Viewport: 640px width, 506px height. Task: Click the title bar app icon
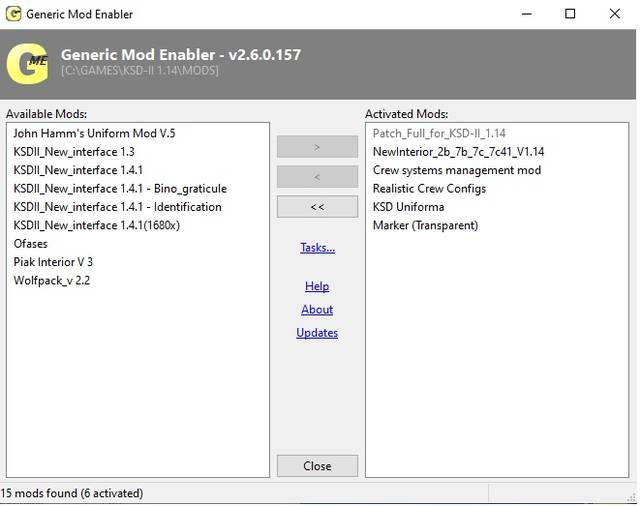click(x=13, y=14)
